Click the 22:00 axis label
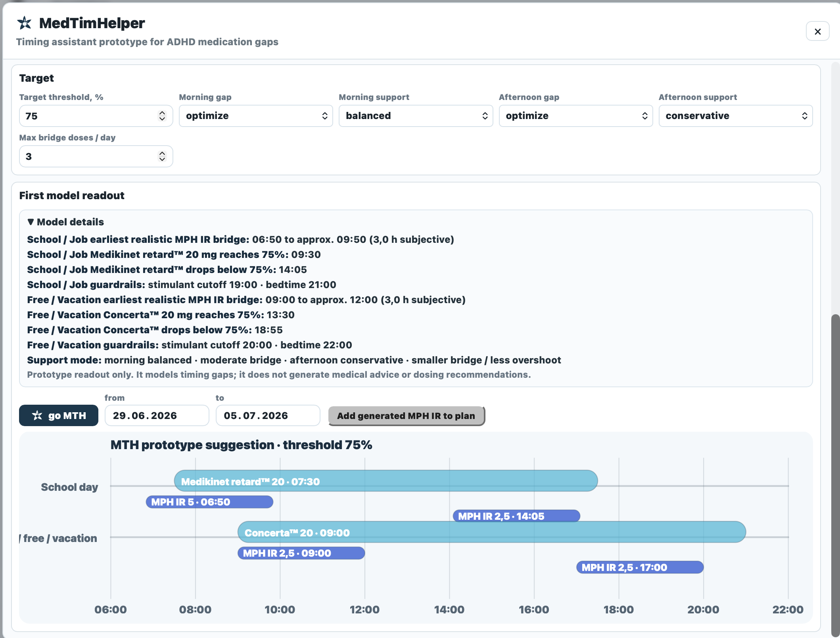 788,609
